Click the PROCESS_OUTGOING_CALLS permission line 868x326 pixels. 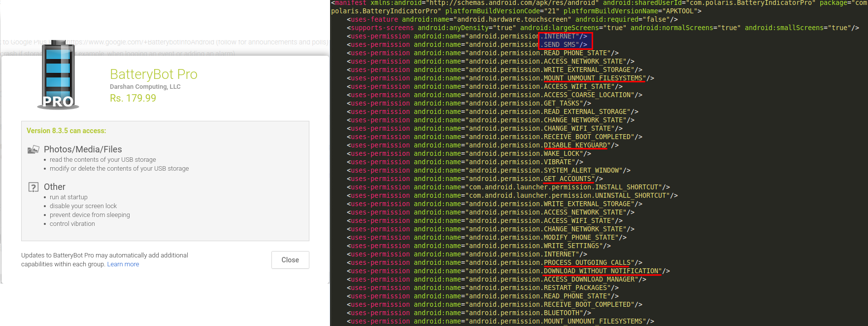[495, 263]
